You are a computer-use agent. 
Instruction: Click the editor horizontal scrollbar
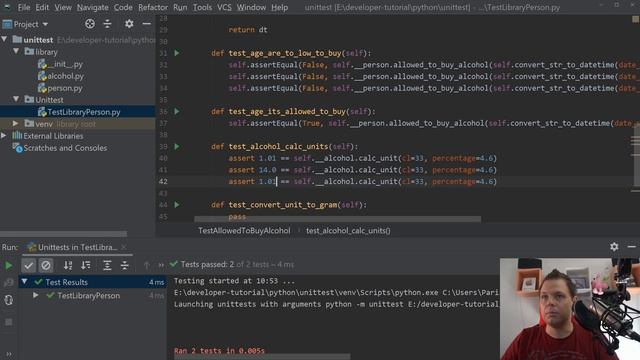[x=338, y=219]
